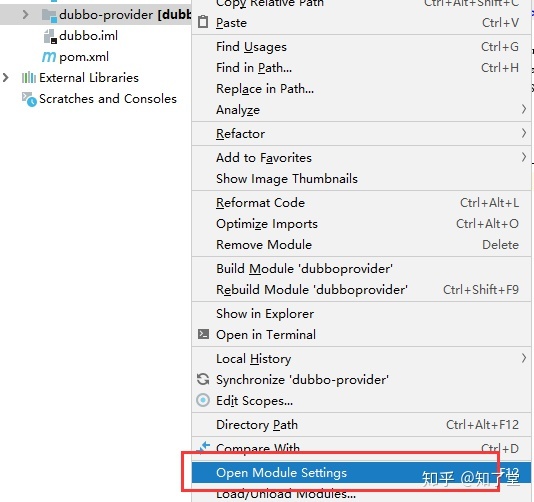Screen dimensions: 534x502
Task: Select Find Usages
Action: (x=361, y=47)
